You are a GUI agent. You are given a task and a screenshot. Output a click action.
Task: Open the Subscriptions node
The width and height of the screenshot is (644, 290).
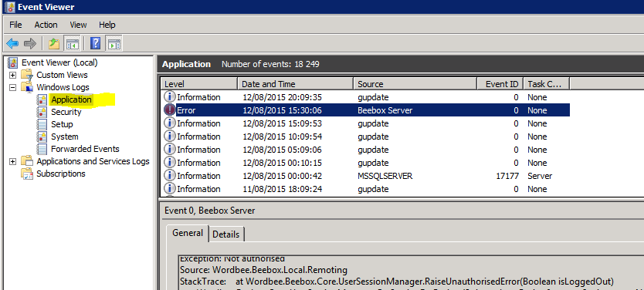tap(61, 174)
